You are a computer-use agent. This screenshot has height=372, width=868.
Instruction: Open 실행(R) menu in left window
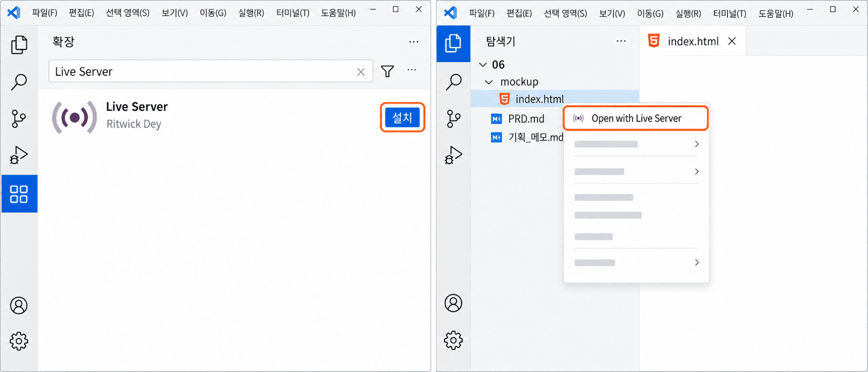[x=251, y=12]
